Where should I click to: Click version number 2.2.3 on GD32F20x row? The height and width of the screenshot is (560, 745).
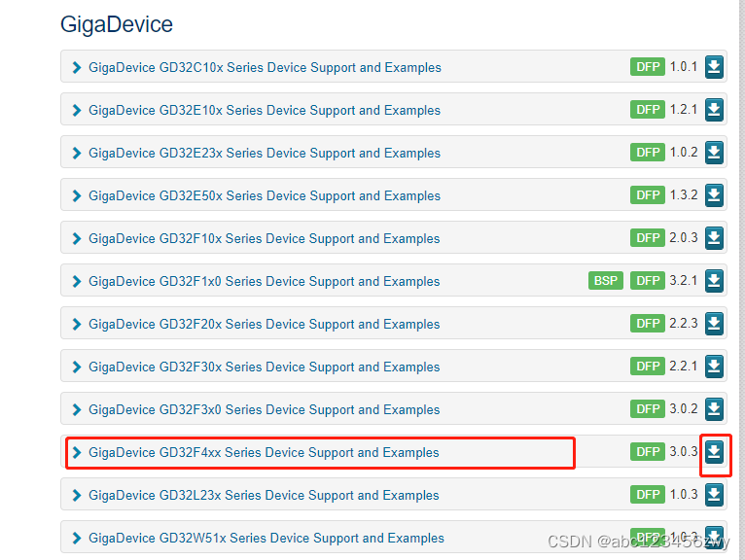tap(684, 323)
